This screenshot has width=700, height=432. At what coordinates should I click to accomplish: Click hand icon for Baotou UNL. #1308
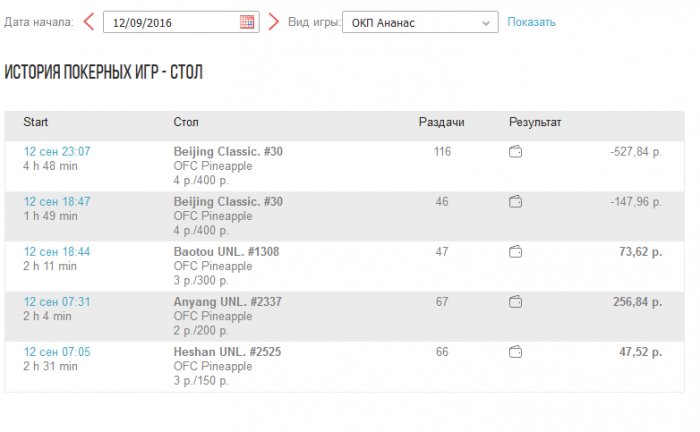[516, 252]
